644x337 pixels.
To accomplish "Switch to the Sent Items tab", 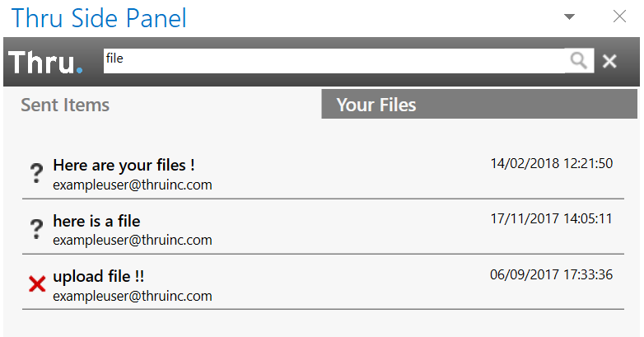I will click(65, 105).
